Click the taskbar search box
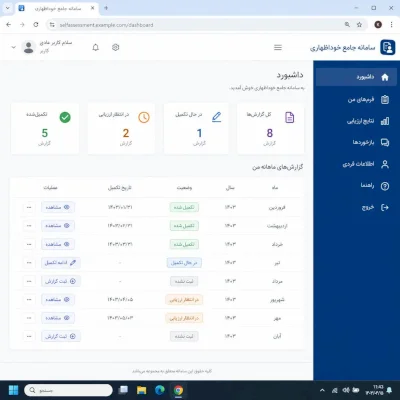The width and height of the screenshot is (400, 400). (x=68, y=390)
